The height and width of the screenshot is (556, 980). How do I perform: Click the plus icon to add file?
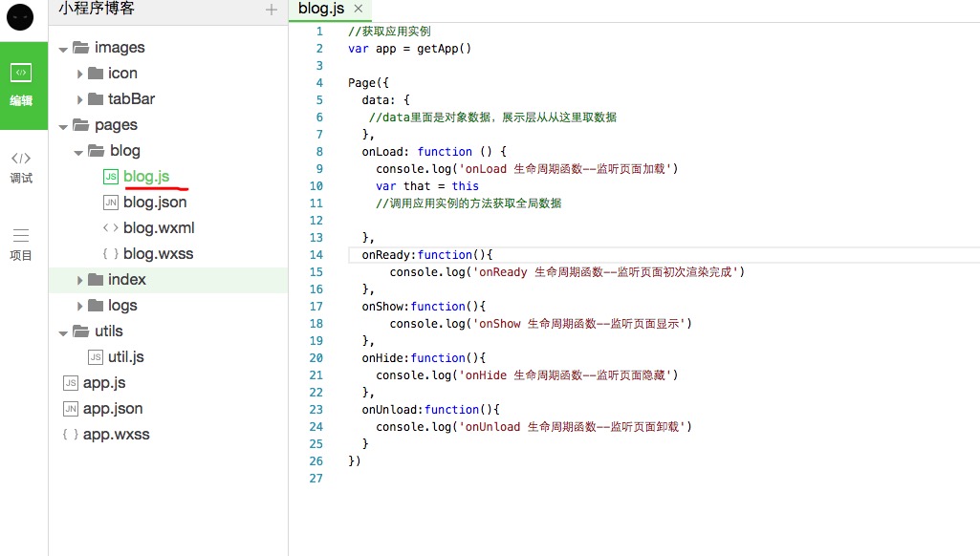[272, 10]
